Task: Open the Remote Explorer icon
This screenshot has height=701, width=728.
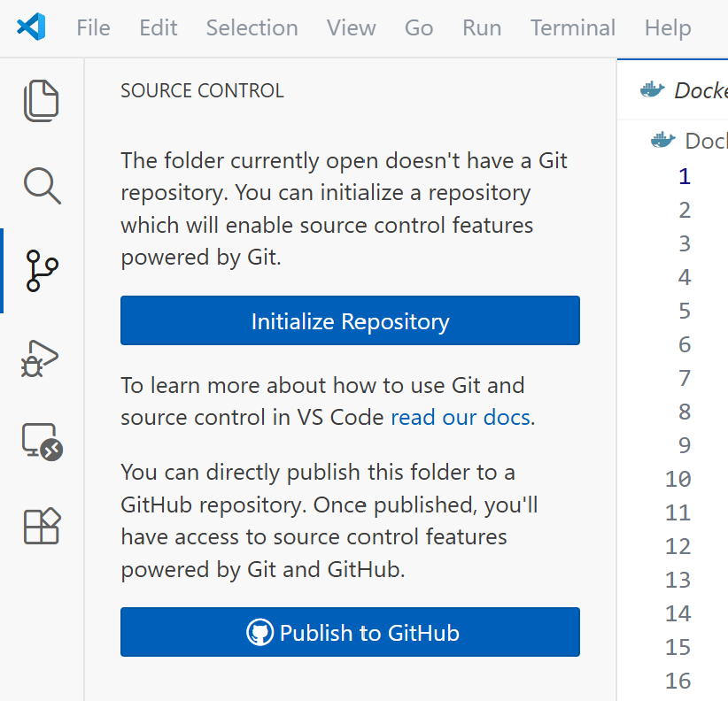Action: tap(41, 442)
